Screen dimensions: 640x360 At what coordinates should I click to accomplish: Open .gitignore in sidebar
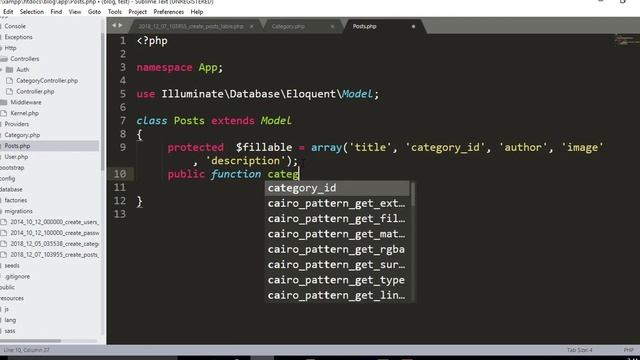tap(17, 276)
